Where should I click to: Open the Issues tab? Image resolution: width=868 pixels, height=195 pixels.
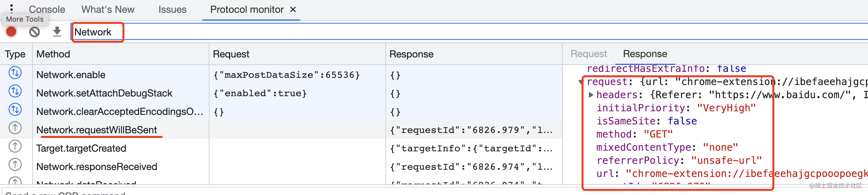[x=172, y=10]
